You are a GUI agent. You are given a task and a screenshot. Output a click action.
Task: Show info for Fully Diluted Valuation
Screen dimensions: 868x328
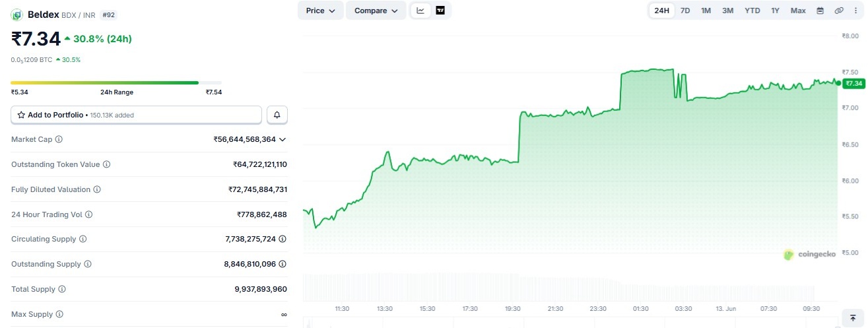pyautogui.click(x=97, y=189)
